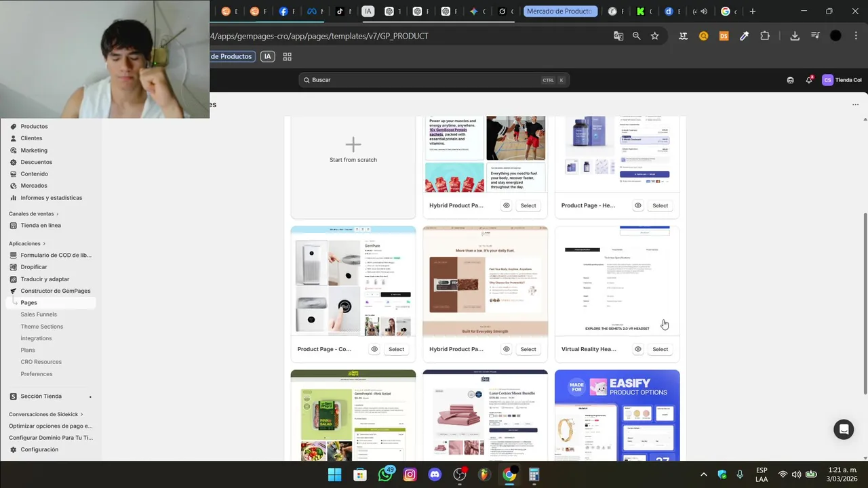Select the Virtual Reality Headset template
Screen dimensions: 868x488
[x=660, y=349]
